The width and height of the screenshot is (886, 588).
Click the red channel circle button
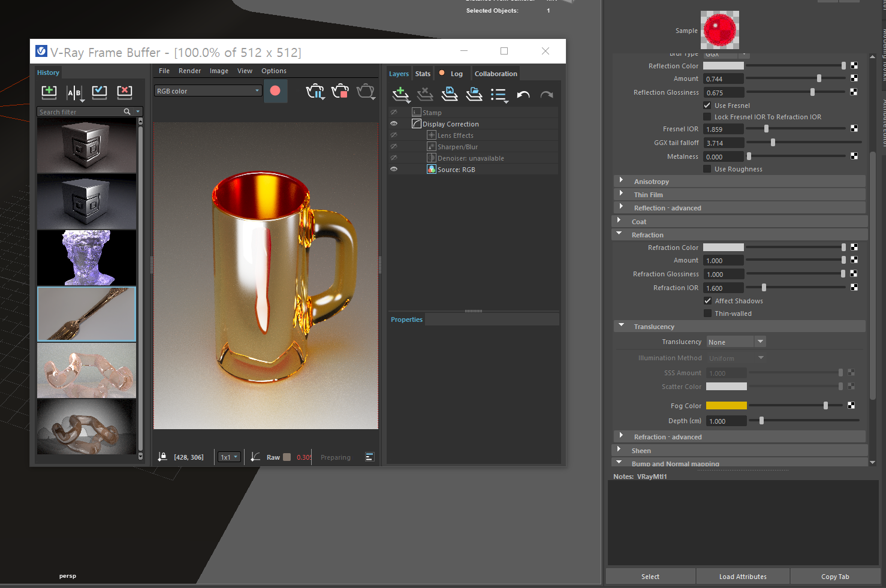275,91
